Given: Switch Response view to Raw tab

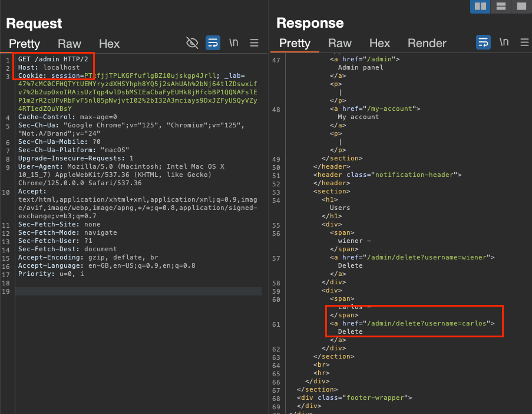Looking at the screenshot, I should coord(339,44).
